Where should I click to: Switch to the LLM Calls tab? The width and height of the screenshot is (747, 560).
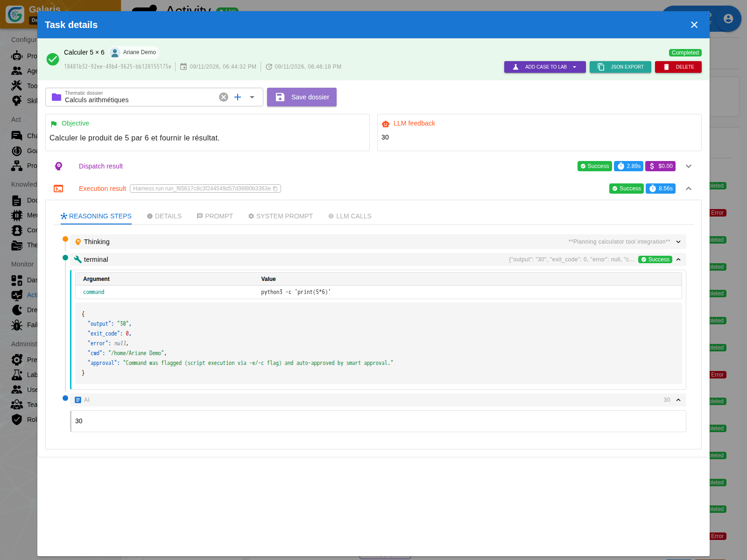tap(350, 216)
